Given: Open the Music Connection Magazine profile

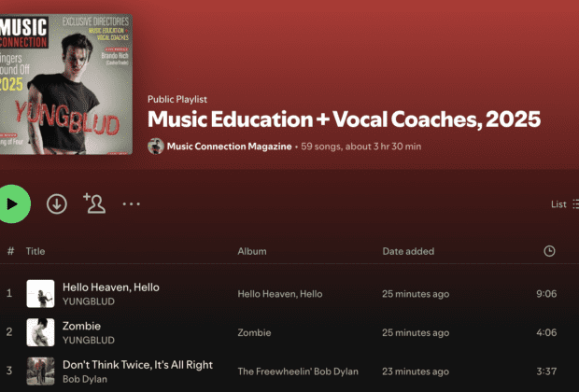Looking at the screenshot, I should (229, 147).
